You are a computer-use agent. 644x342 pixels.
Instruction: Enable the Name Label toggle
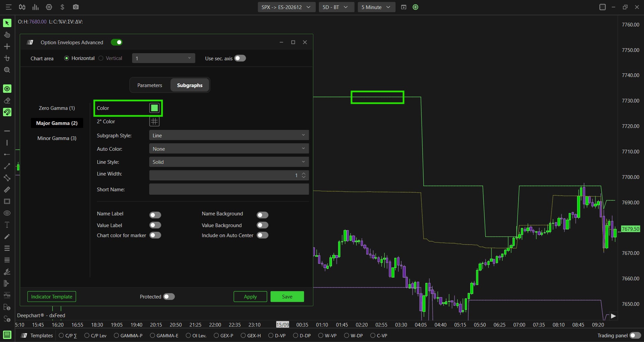155,215
